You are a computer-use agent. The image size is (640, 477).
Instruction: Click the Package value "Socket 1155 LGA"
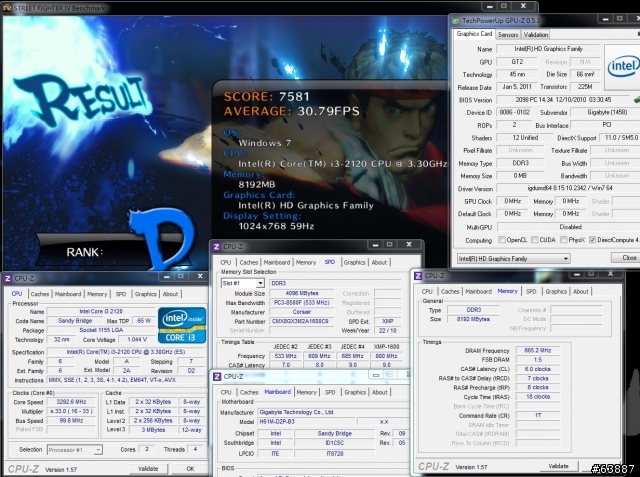point(101,330)
